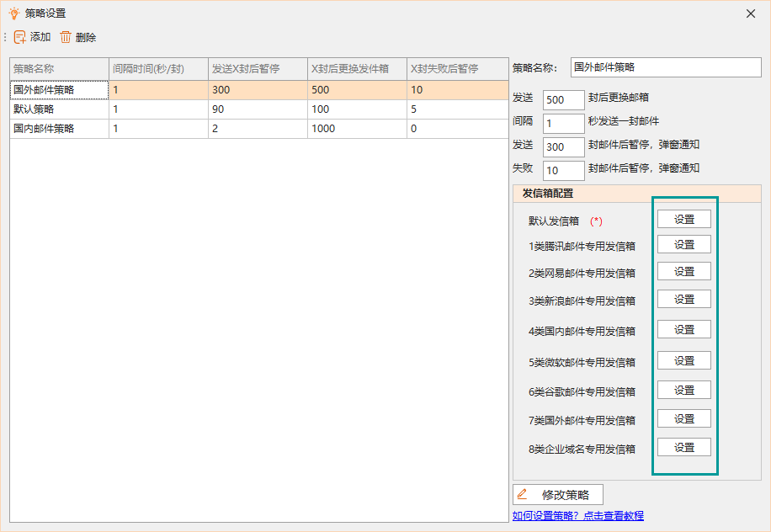Click the 间隔 seconds input field
This screenshot has height=532, width=771.
click(x=563, y=124)
